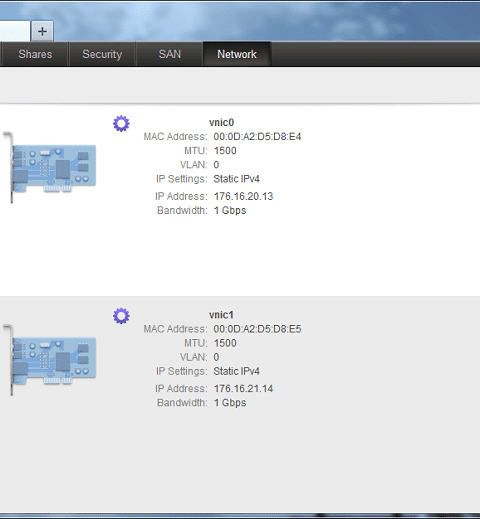The width and height of the screenshot is (480, 519).
Task: Click vnic0 MTU value 1500
Action: 225,151
